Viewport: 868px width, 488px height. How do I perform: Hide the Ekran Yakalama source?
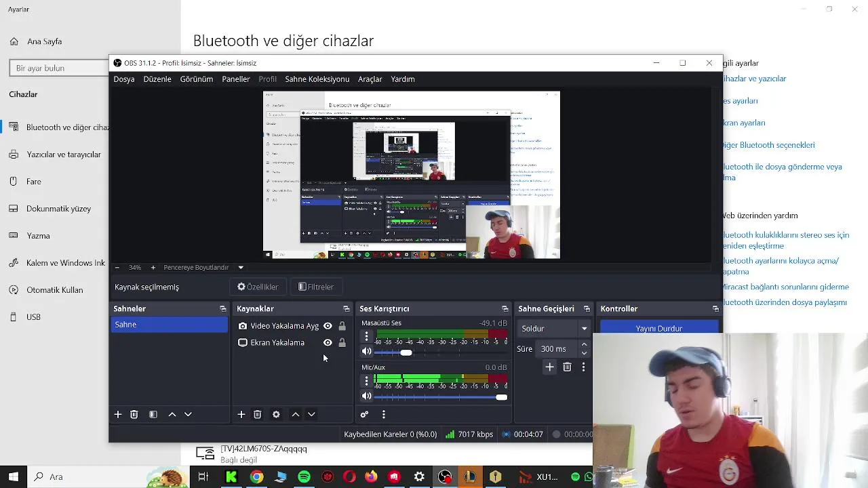click(328, 343)
